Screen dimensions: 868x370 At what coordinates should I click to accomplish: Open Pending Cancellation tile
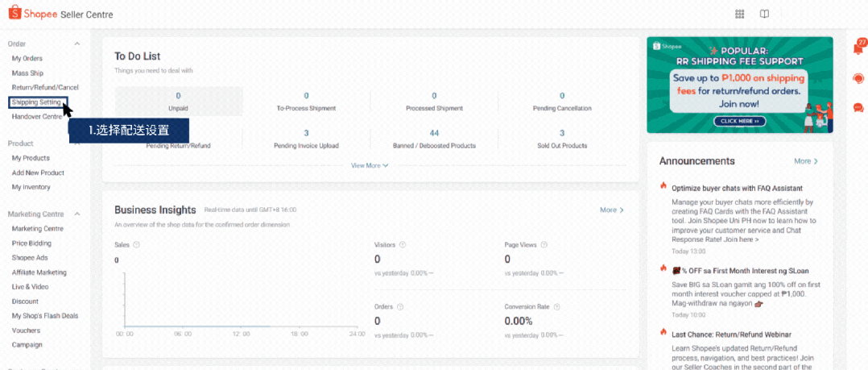(x=562, y=102)
